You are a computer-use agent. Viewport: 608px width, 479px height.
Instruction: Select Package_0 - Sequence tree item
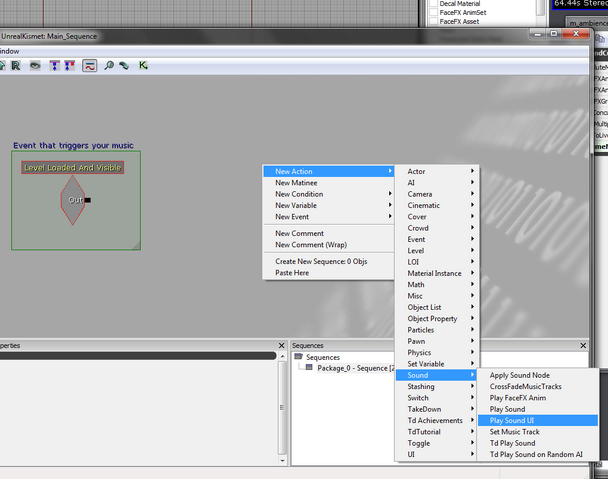(x=356, y=368)
